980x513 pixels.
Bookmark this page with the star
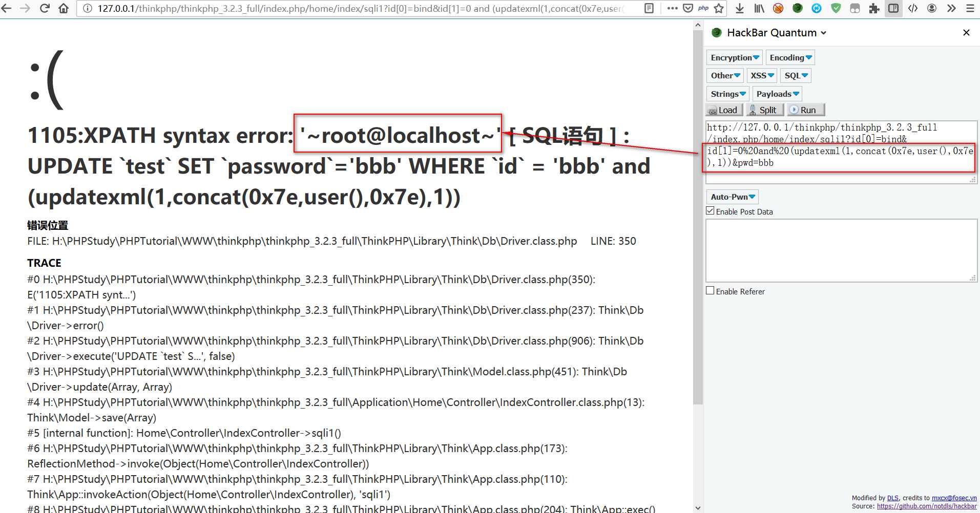point(719,8)
